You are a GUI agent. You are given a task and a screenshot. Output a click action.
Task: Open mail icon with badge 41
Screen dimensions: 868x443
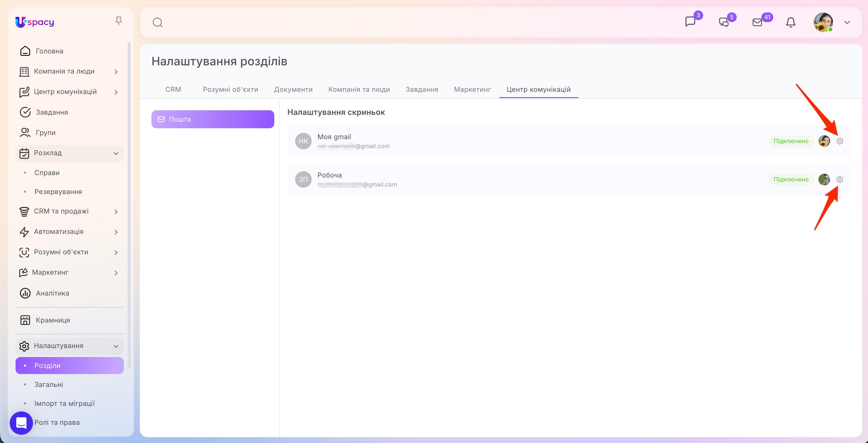(757, 22)
